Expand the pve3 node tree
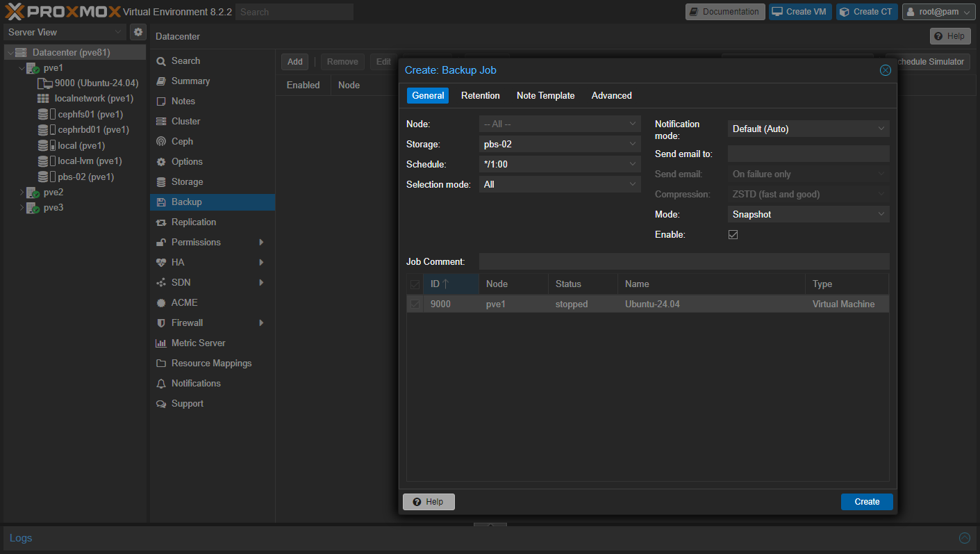 pyautogui.click(x=22, y=208)
